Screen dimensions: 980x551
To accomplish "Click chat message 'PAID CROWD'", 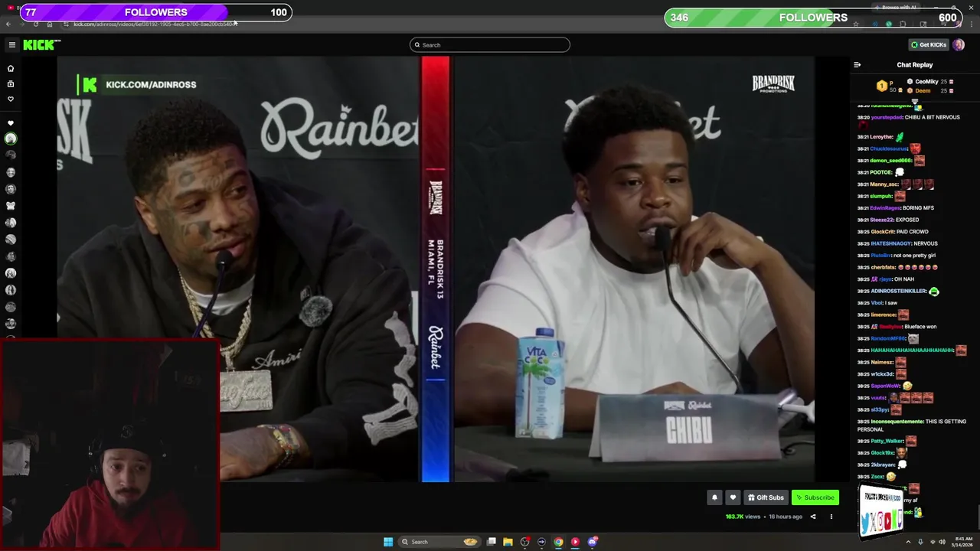I will (913, 231).
